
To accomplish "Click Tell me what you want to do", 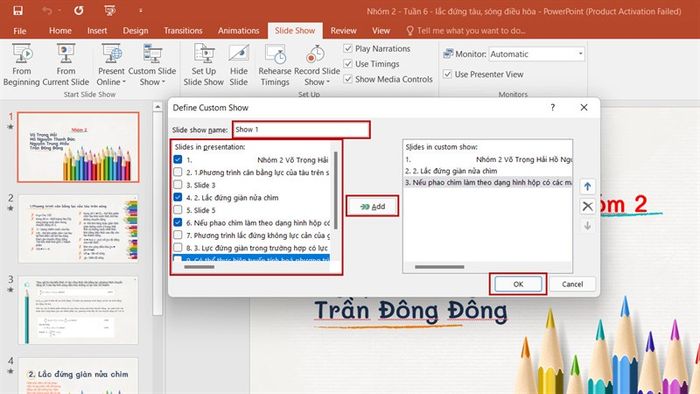I will tap(471, 30).
